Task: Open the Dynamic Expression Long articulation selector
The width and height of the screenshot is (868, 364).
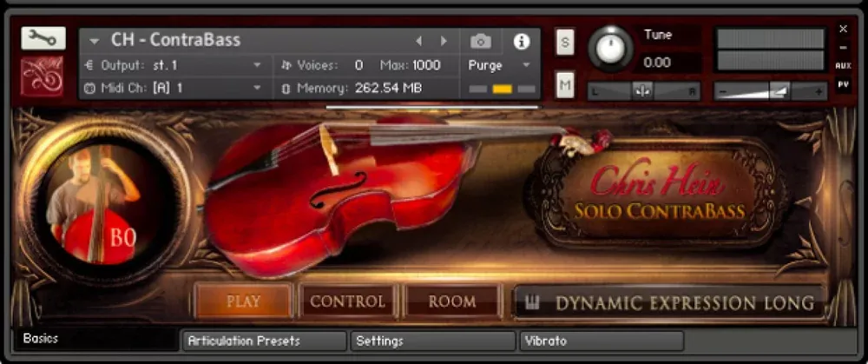Action: point(668,303)
